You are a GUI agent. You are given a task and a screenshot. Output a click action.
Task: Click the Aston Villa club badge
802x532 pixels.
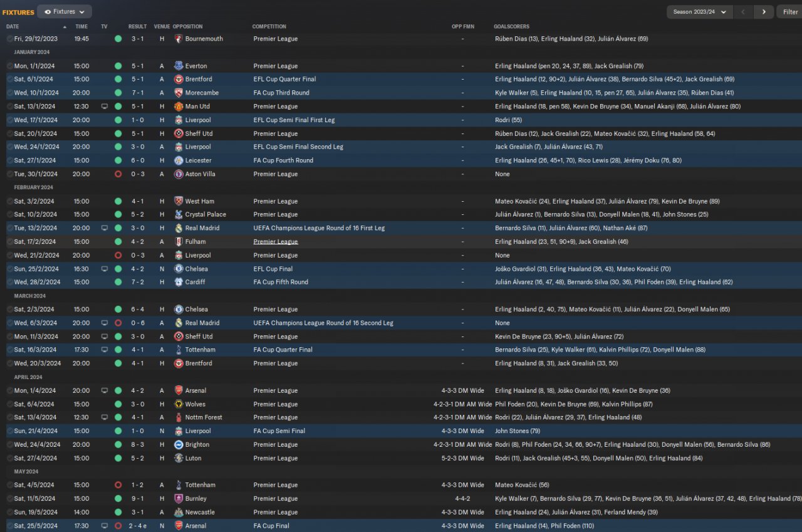179,174
